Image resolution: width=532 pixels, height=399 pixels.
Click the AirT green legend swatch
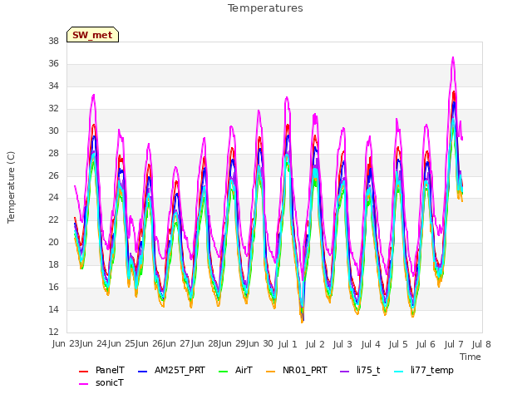(224, 372)
